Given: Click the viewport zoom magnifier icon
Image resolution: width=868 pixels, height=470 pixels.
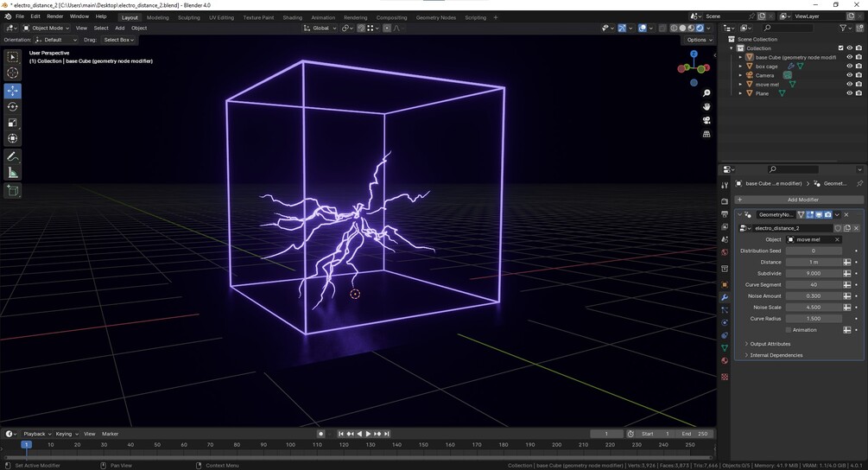Looking at the screenshot, I should tap(706, 93).
